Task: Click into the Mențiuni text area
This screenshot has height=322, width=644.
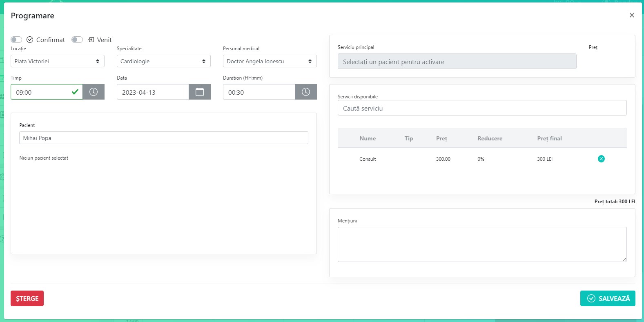Action: 482,244
